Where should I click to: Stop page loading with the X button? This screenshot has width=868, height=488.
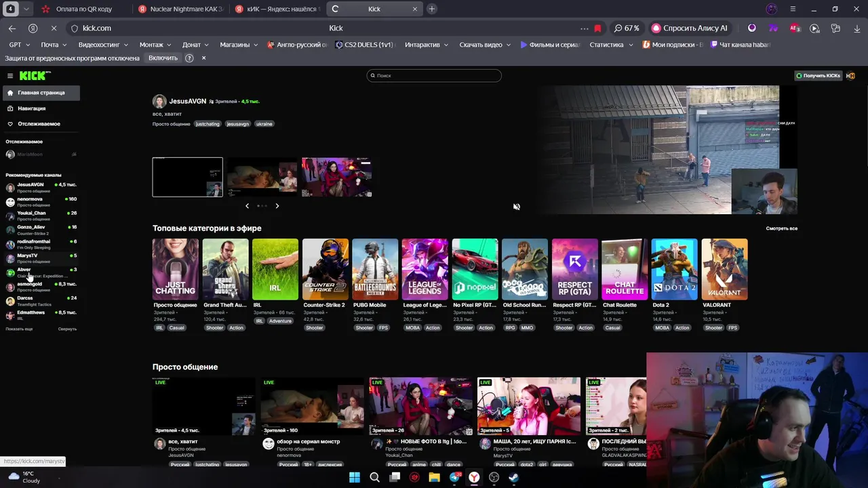click(x=54, y=28)
